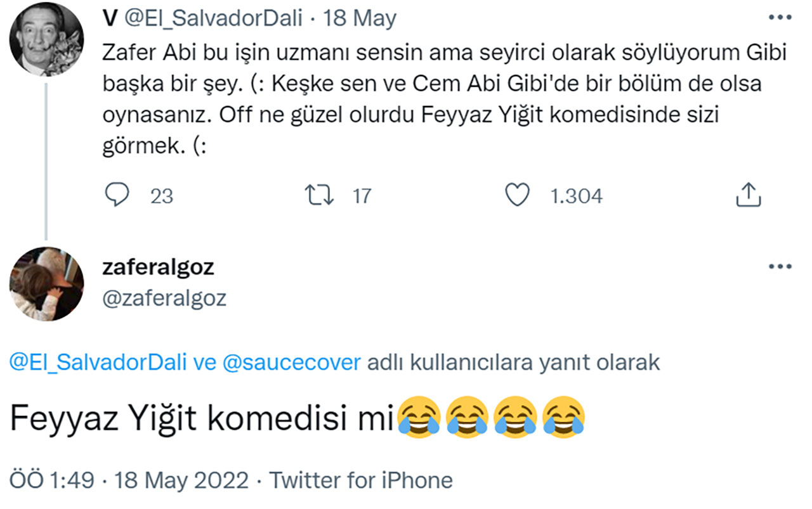
Task: Click the @zaferalgoz handle
Action: 164,298
